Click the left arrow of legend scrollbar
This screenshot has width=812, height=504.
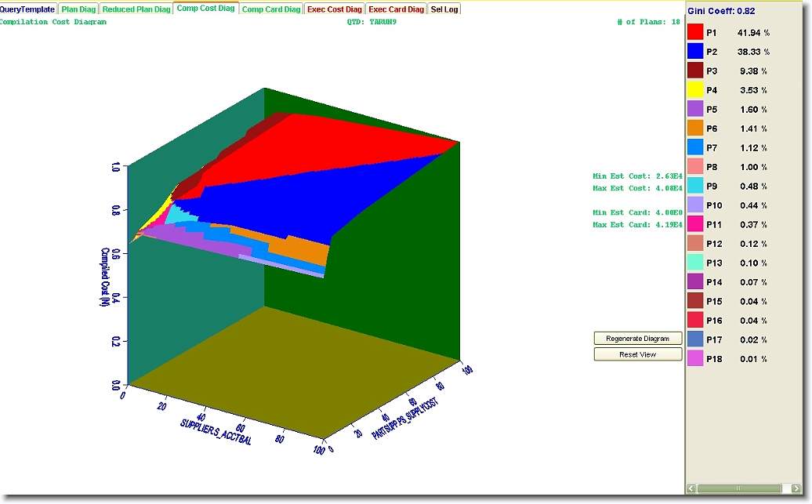tap(691, 488)
